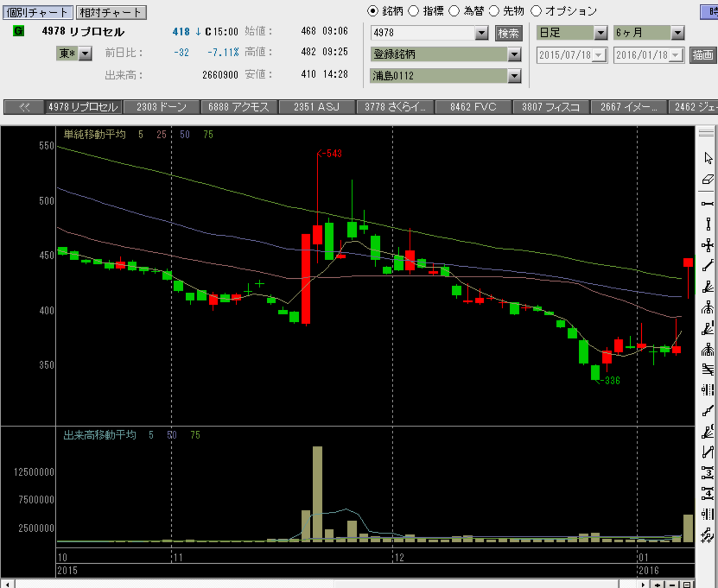This screenshot has height=588, width=718.
Task: Expand the 登録銘柄 dropdown
Action: (514, 54)
